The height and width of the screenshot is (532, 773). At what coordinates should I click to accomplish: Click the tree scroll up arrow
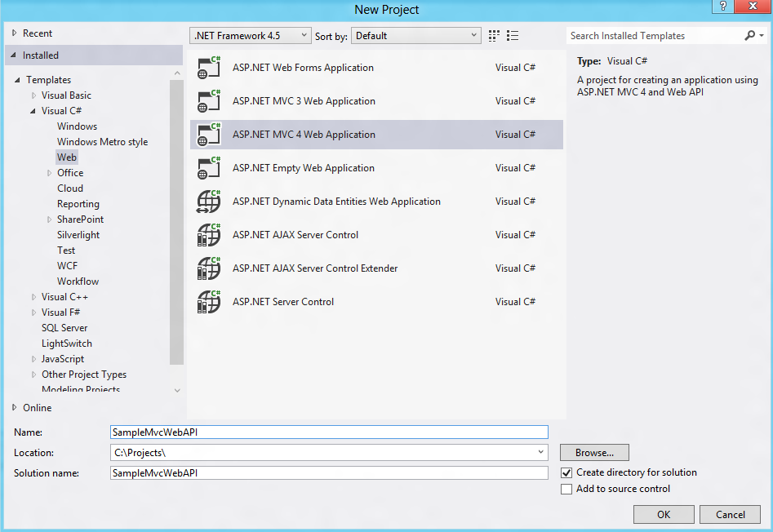coord(177,73)
